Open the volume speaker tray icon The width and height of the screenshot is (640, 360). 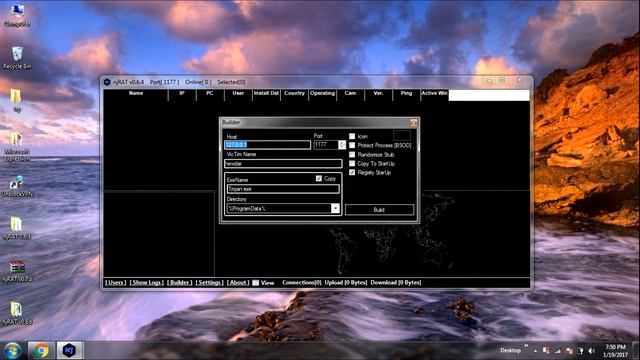click(x=591, y=351)
